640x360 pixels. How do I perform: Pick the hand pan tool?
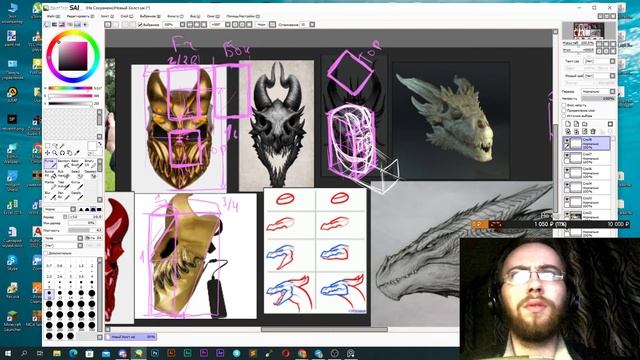(69, 153)
